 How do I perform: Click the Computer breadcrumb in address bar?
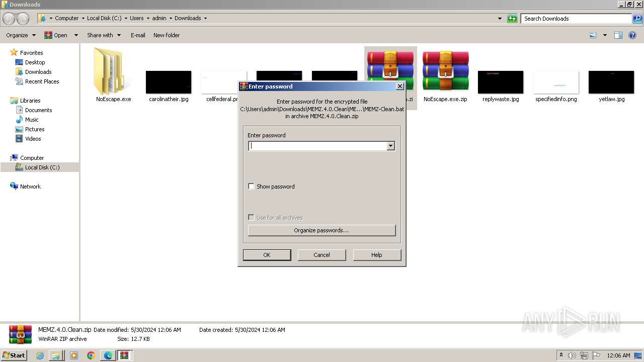click(x=66, y=18)
